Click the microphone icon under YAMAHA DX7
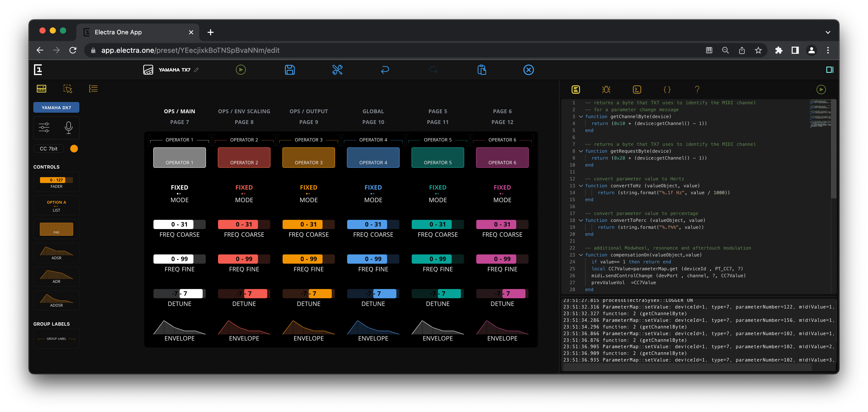 (68, 127)
